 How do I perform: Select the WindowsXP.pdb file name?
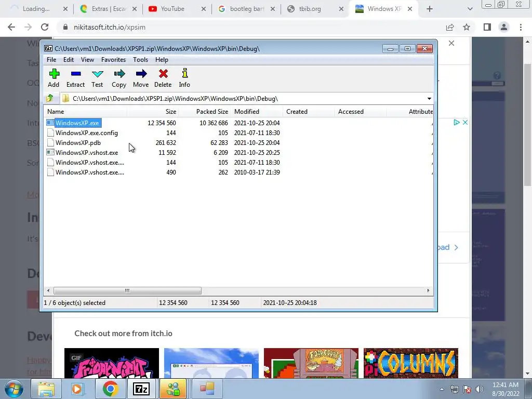[x=78, y=142]
